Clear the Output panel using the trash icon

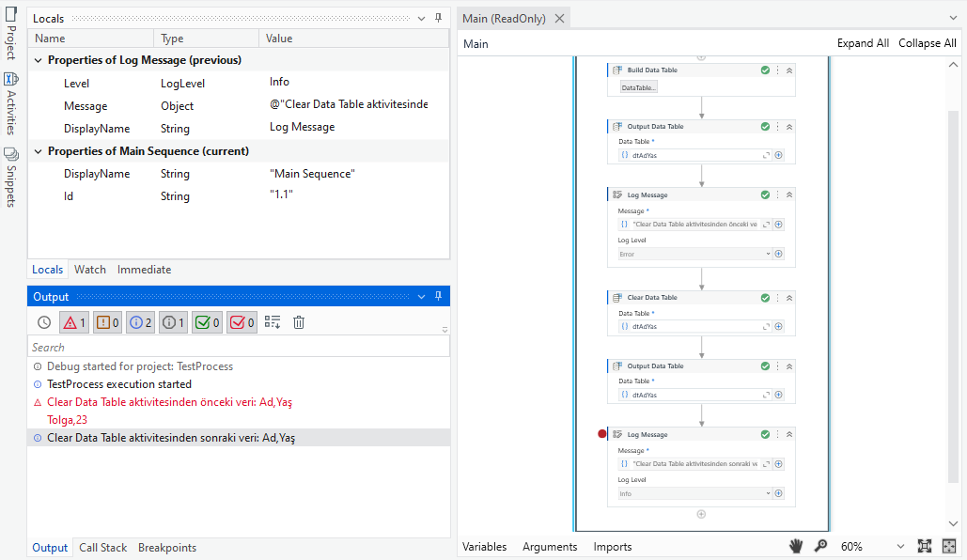point(298,321)
